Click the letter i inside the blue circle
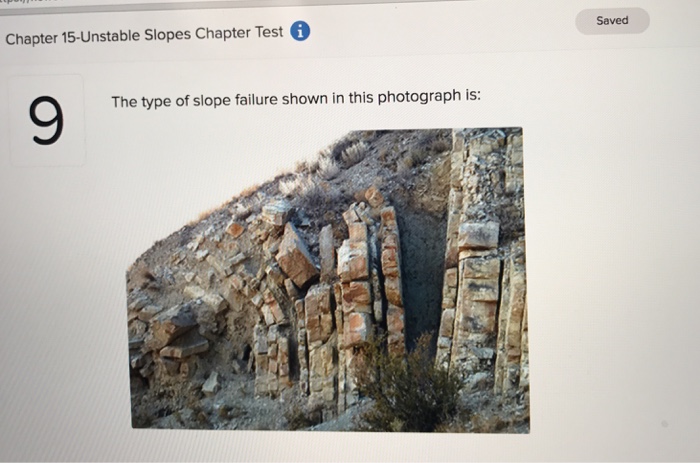The height and width of the screenshot is (463, 700). pos(300,32)
